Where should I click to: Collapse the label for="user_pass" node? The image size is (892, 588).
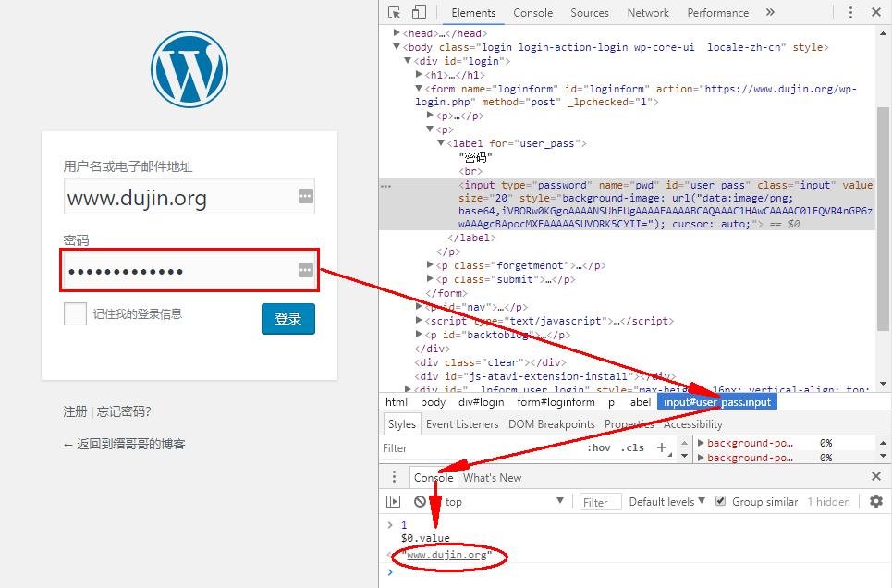pos(441,143)
